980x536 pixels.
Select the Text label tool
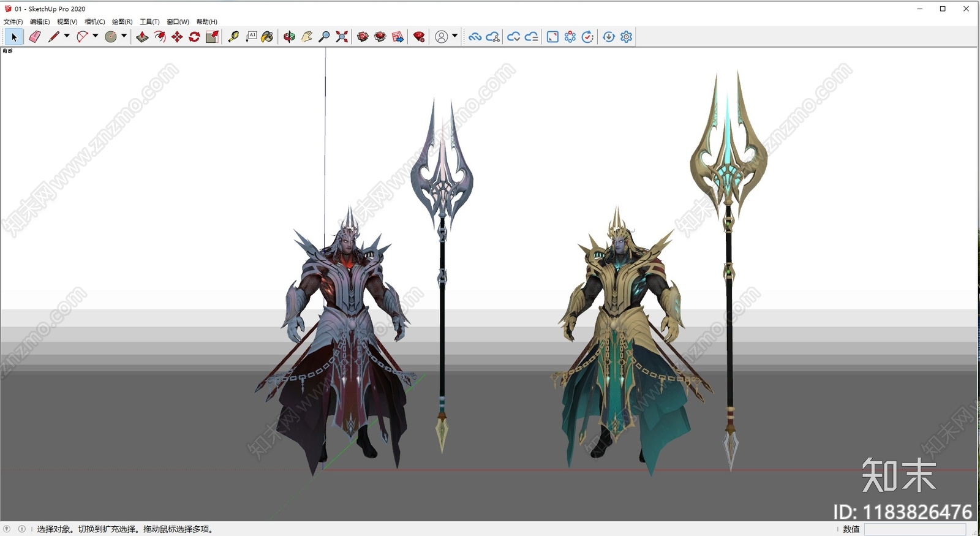point(251,37)
